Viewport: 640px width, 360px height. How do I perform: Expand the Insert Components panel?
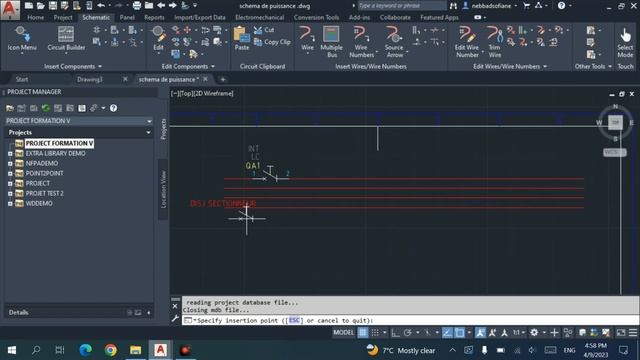[x=73, y=66]
